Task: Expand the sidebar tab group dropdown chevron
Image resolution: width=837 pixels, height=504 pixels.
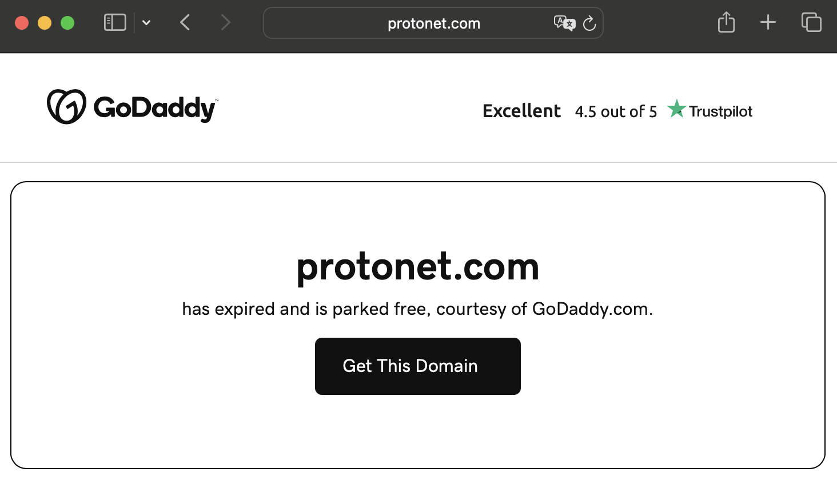Action: point(146,23)
